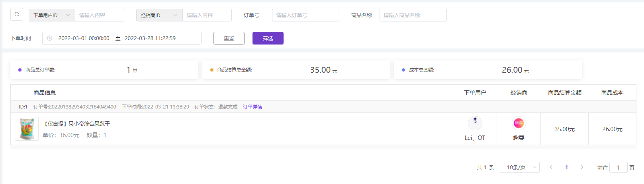Go to previous page arrow
This screenshot has width=644, height=184.
(551, 167)
